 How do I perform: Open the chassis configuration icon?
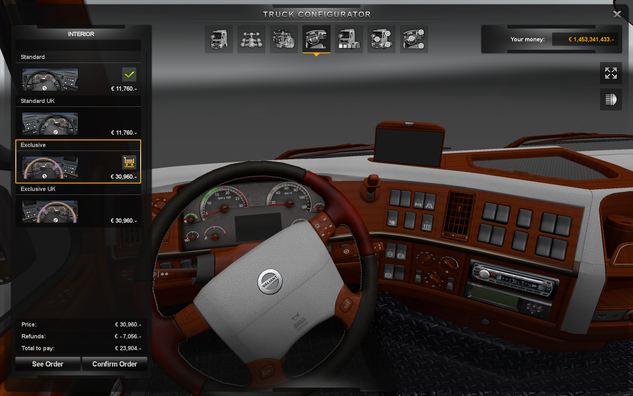pyautogui.click(x=251, y=39)
